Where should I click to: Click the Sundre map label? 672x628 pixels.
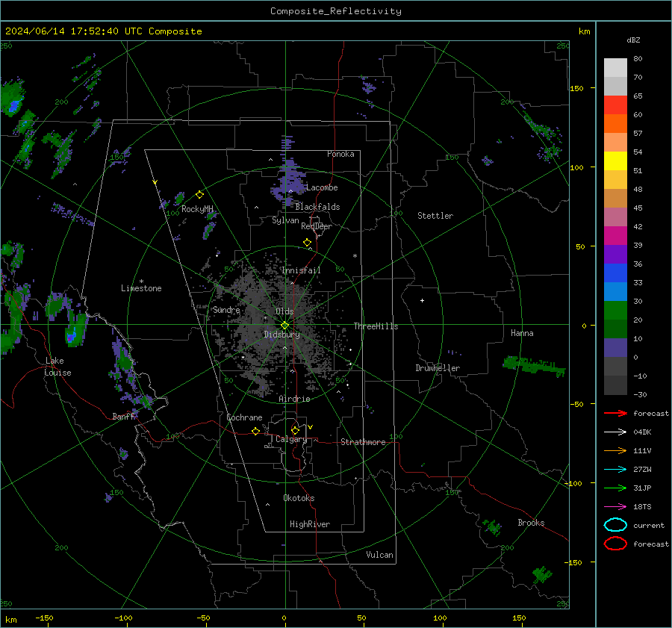226,310
